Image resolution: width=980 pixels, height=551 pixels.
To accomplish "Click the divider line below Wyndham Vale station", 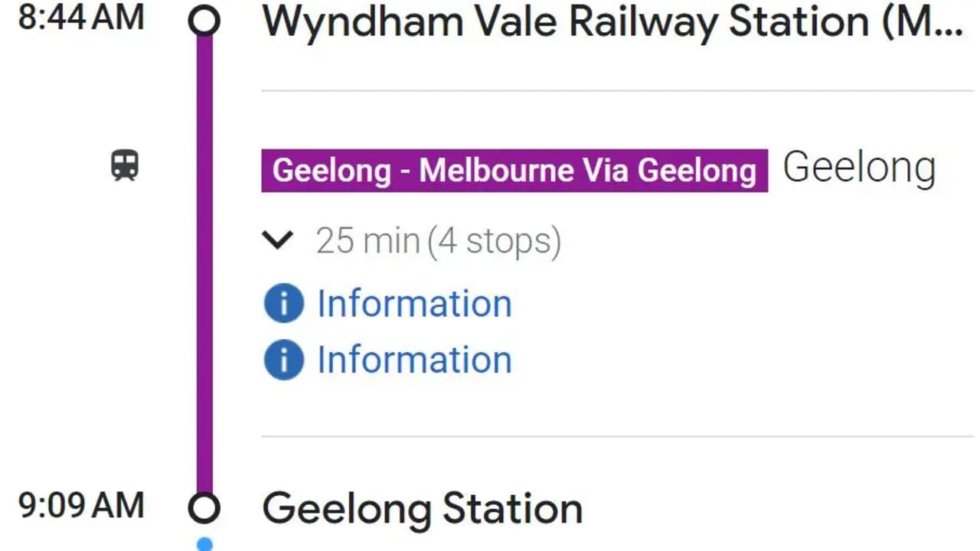I will point(617,91).
